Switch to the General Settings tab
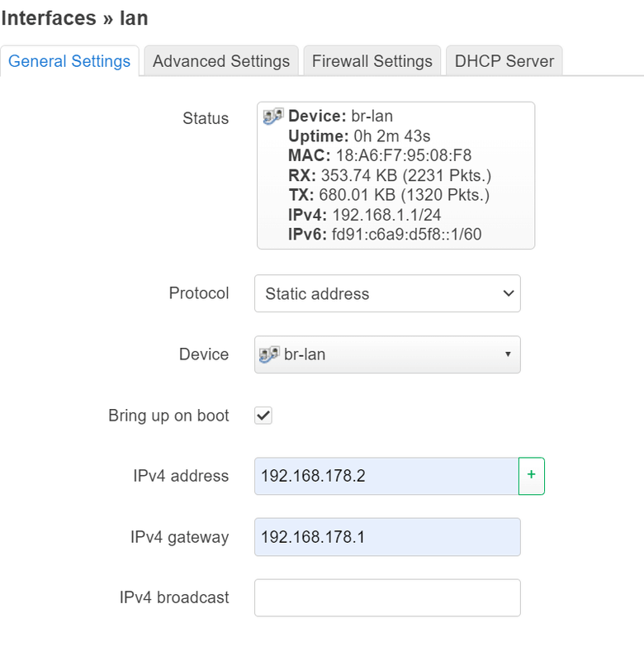Image resolution: width=644 pixels, height=661 pixels. [69, 61]
